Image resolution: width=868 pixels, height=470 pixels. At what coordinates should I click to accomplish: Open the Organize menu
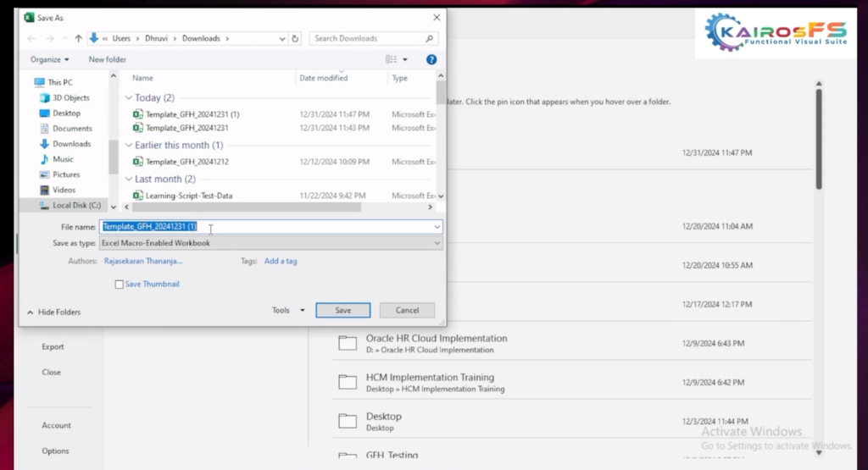[x=50, y=59]
